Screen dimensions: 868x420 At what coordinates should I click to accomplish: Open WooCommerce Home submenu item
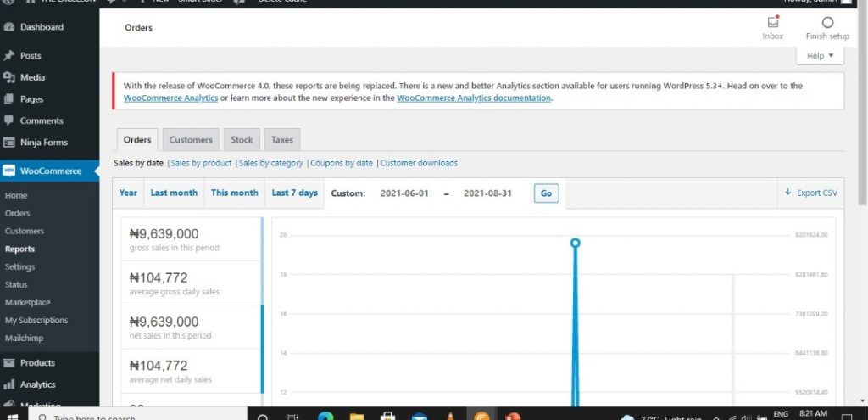click(16, 196)
